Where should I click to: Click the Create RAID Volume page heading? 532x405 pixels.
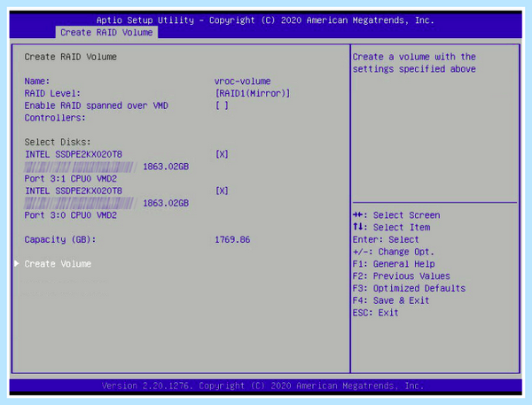(71, 57)
